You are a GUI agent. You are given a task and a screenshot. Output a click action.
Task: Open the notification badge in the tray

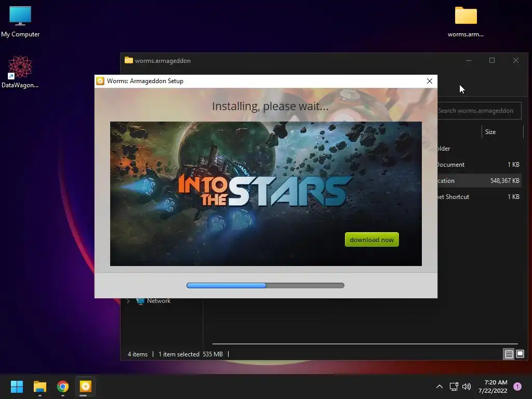(x=517, y=387)
